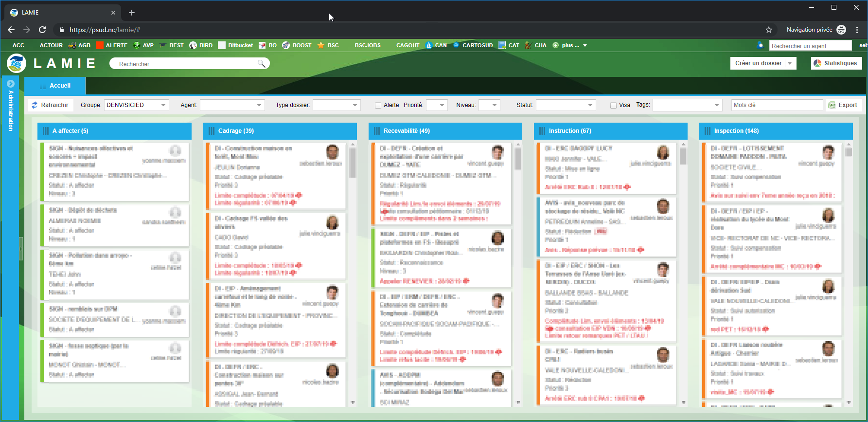868x422 pixels.
Task: Enable the Alerte checkbox
Action: pyautogui.click(x=378, y=105)
